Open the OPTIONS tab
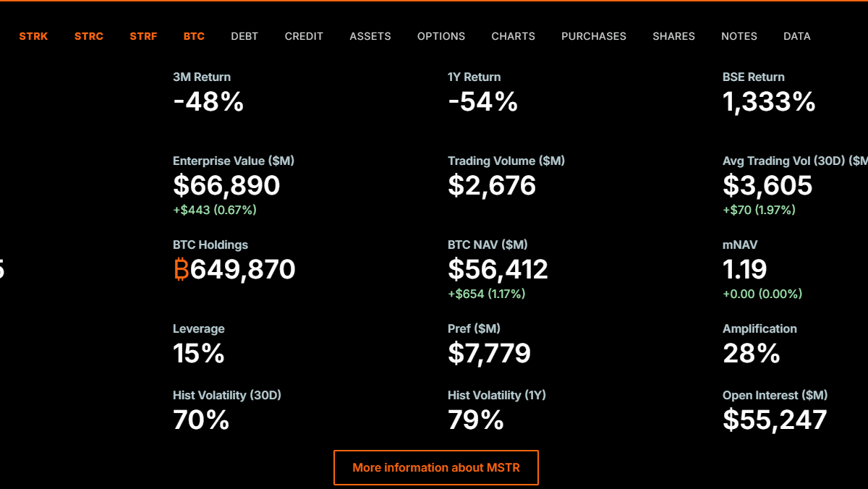Screen dimensions: 868x489 point(441,36)
